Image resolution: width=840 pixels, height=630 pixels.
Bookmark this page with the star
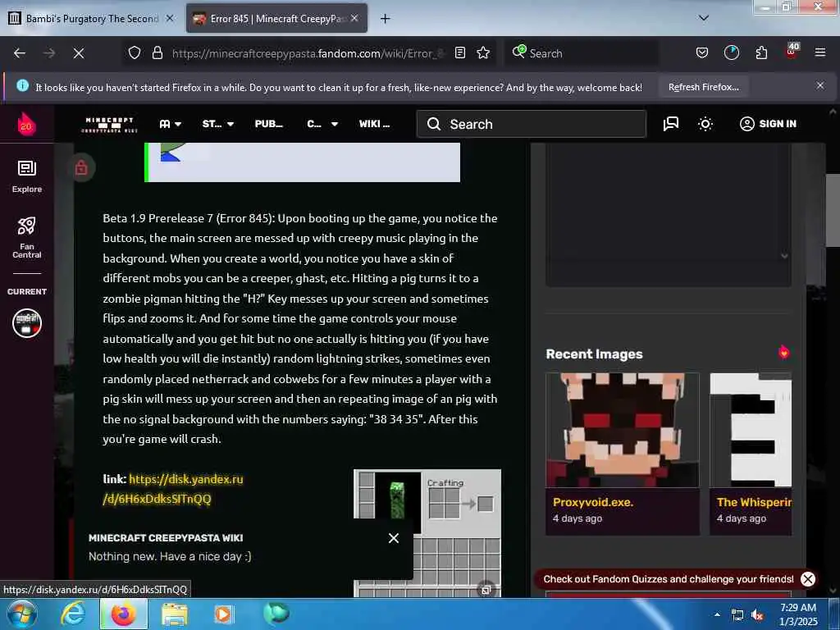pyautogui.click(x=483, y=52)
